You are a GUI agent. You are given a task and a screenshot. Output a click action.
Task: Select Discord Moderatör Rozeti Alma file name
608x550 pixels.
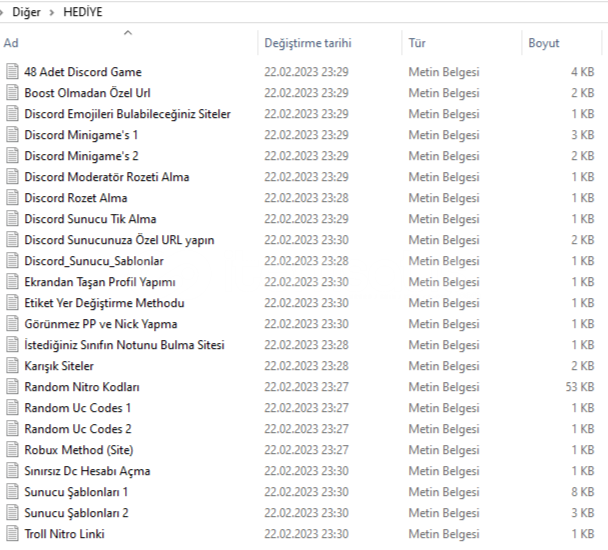[x=107, y=177]
